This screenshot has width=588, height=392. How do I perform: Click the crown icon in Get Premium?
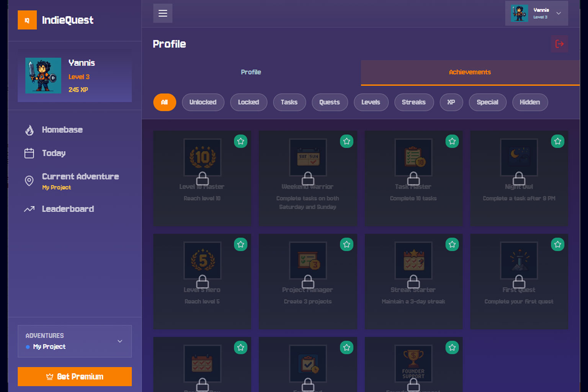click(x=50, y=377)
